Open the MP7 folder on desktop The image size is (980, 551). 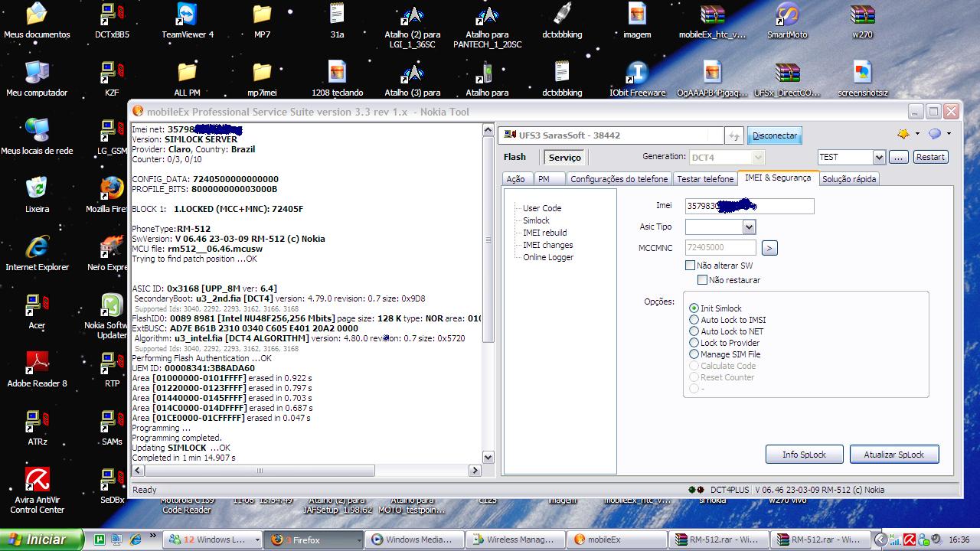pyautogui.click(x=262, y=21)
